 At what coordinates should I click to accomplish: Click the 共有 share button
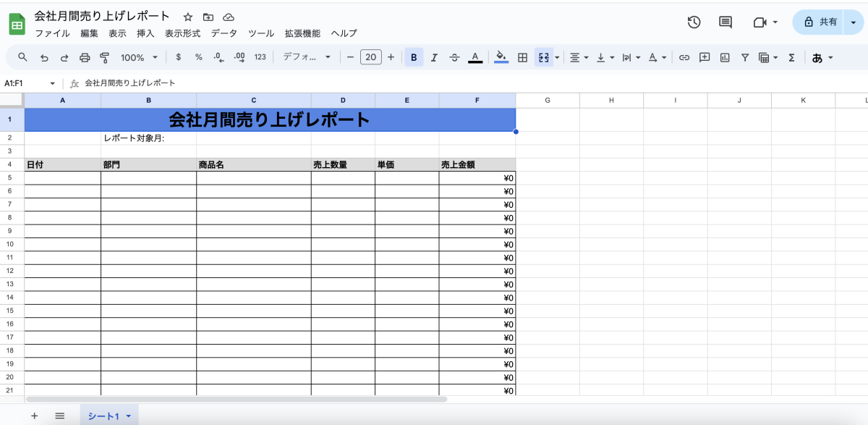(820, 22)
